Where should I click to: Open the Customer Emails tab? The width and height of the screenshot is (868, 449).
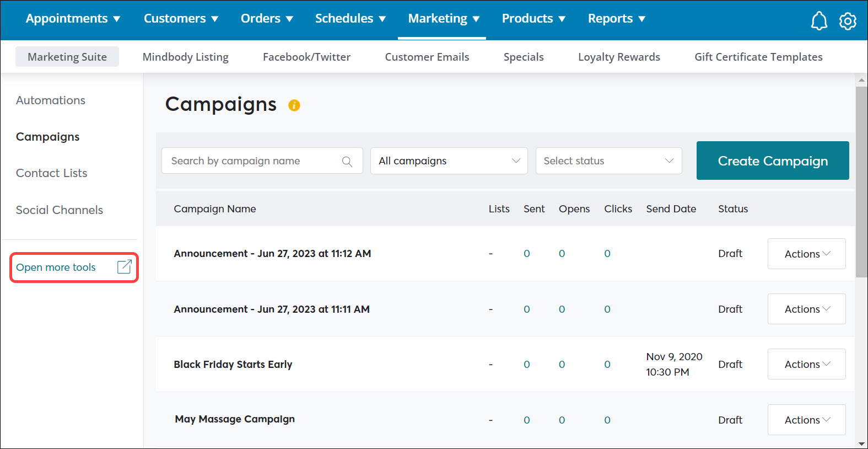click(427, 57)
